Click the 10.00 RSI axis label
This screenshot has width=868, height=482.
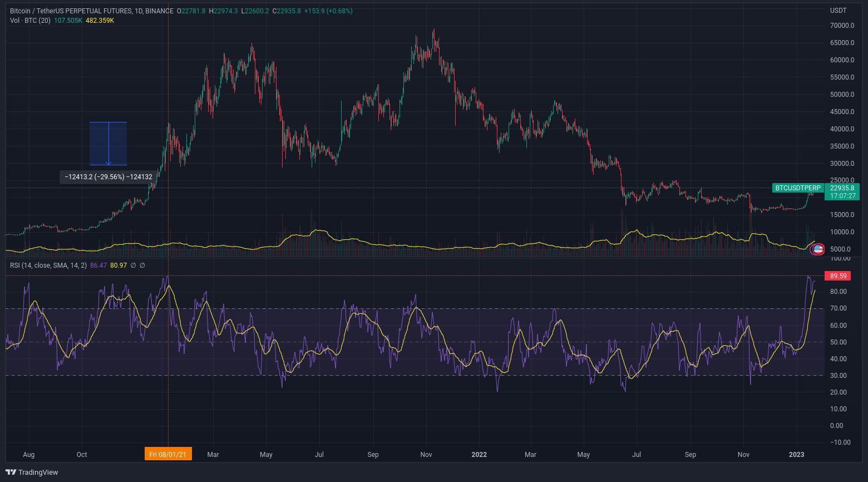839,409
